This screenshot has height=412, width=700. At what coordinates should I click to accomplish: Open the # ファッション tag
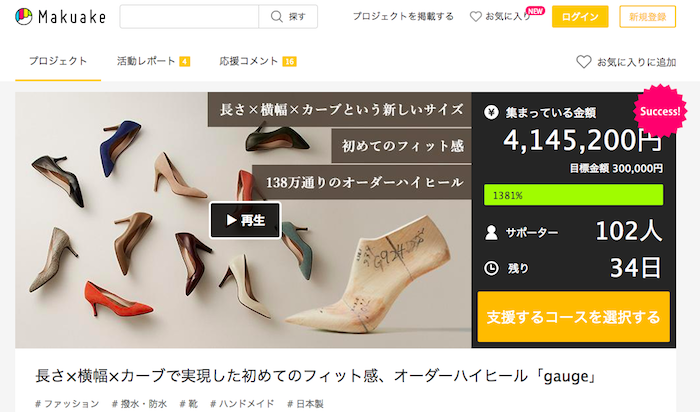(67, 404)
